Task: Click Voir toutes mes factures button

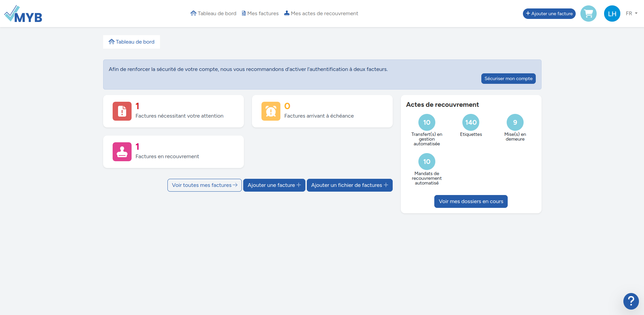Action: pyautogui.click(x=204, y=185)
